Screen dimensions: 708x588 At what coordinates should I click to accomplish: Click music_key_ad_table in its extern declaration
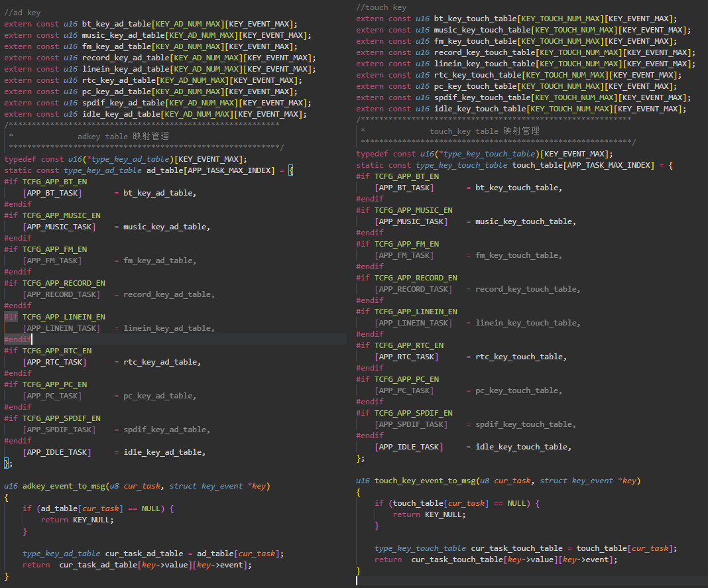point(123,35)
